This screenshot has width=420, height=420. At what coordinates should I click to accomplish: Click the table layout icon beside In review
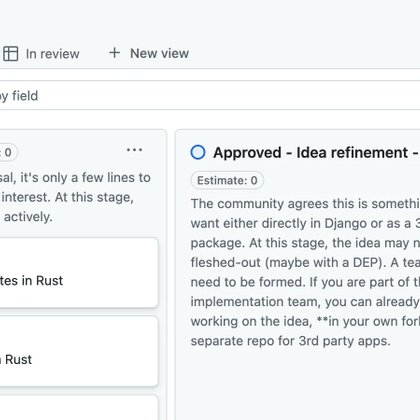11,54
